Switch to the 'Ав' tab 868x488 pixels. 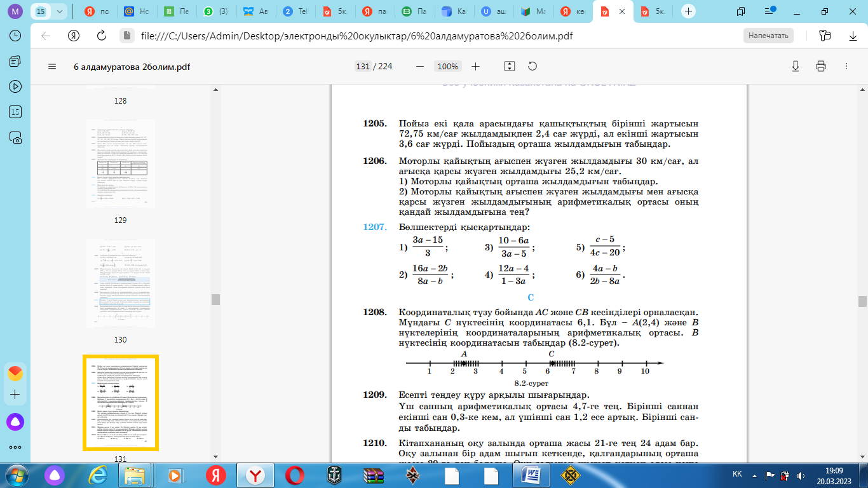[257, 11]
